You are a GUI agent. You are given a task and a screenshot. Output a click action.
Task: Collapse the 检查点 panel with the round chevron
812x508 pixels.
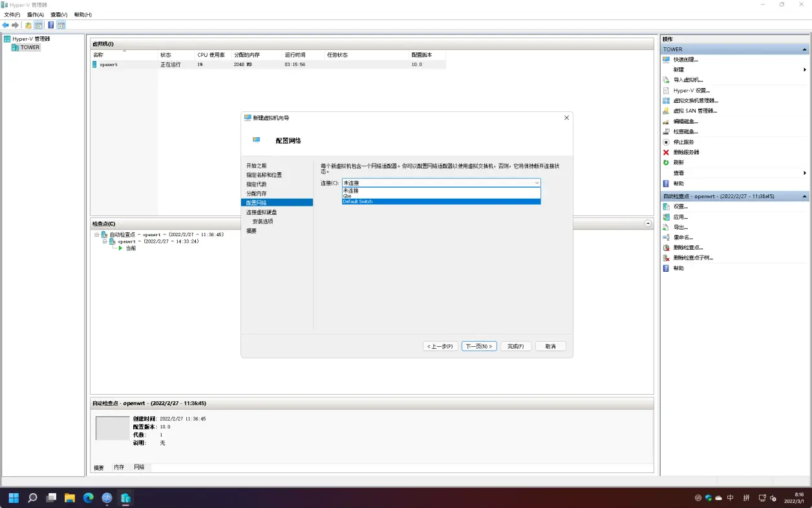click(648, 223)
